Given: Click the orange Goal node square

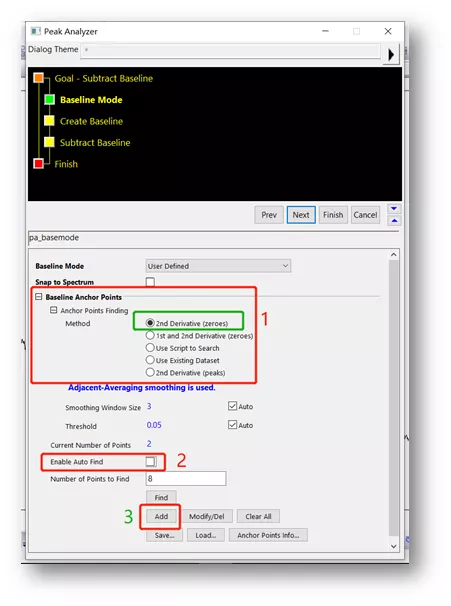Looking at the screenshot, I should tap(39, 78).
